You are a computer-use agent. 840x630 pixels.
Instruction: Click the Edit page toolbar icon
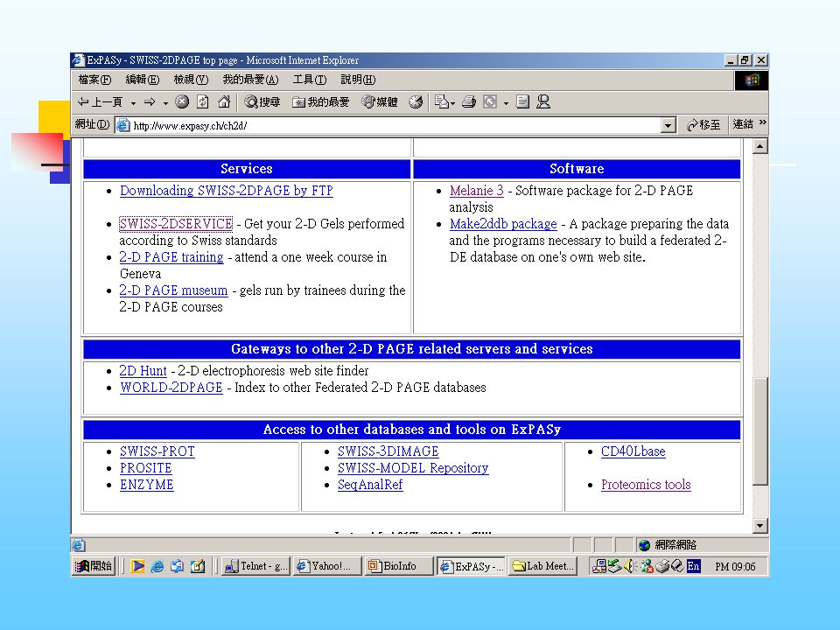tap(523, 101)
